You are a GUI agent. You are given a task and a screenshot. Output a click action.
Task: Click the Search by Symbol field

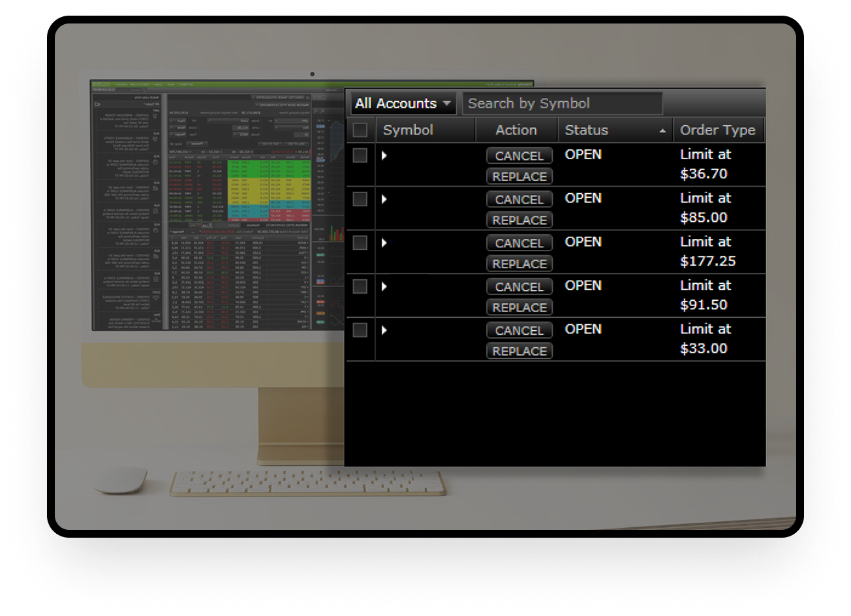(562, 104)
